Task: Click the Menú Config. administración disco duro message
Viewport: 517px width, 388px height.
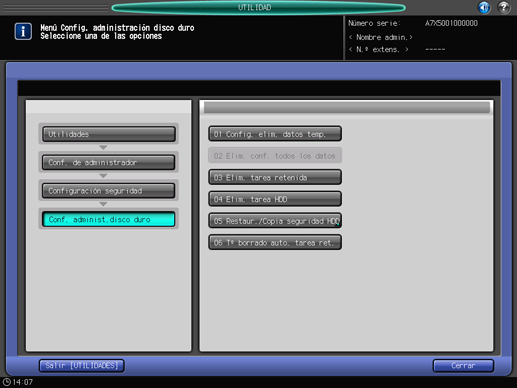Action: (117, 28)
